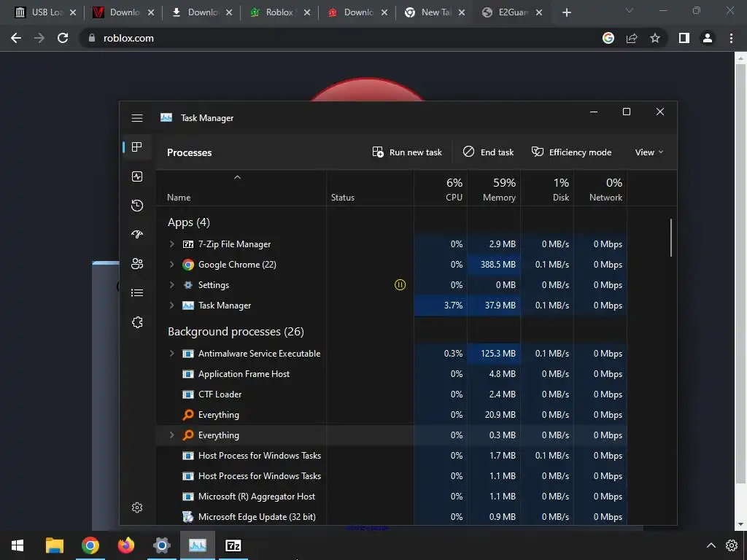Image resolution: width=747 pixels, height=560 pixels.
Task: Click the Background processes (26) header
Action: pos(236,332)
